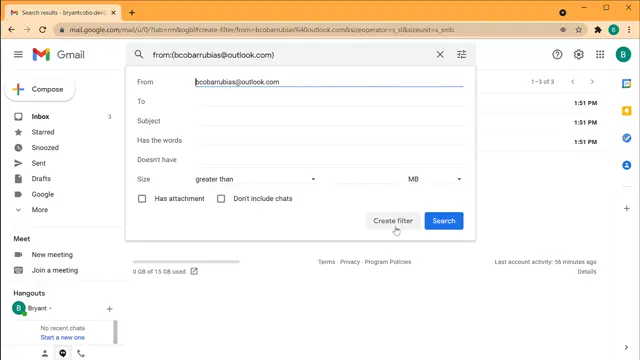Open Hangouts conversations icon
The image size is (640, 360).
[63, 353]
